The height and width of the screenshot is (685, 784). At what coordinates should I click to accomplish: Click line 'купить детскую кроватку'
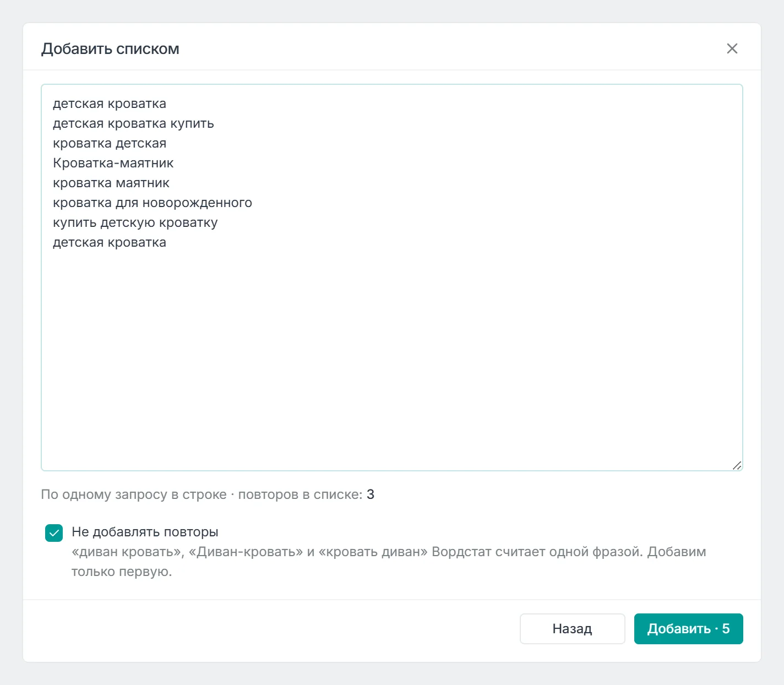click(x=135, y=222)
